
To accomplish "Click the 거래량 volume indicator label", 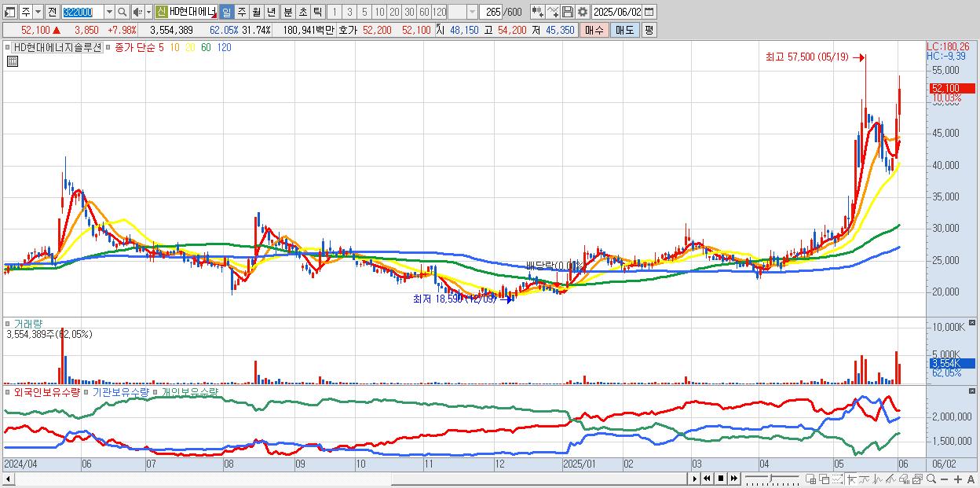I will coord(27,323).
